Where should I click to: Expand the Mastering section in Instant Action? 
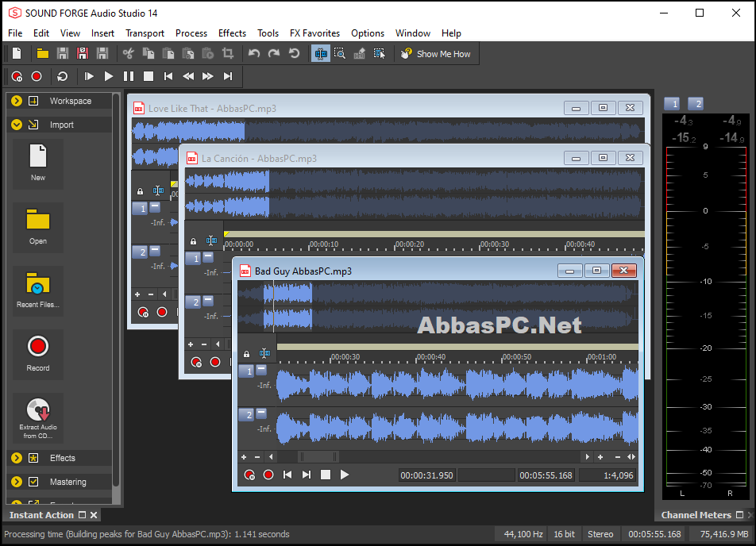tap(17, 482)
